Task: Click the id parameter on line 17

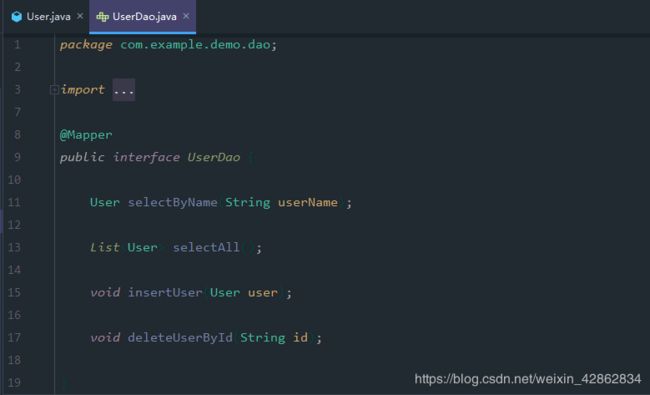Action: pos(300,337)
